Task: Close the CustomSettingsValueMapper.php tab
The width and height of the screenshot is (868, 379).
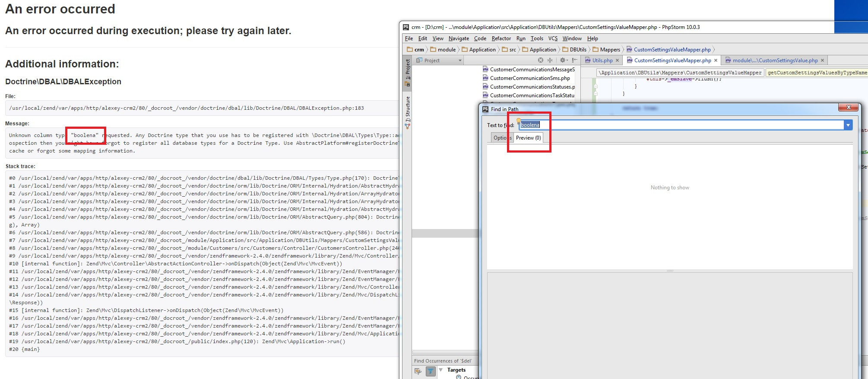Action: [x=716, y=61]
